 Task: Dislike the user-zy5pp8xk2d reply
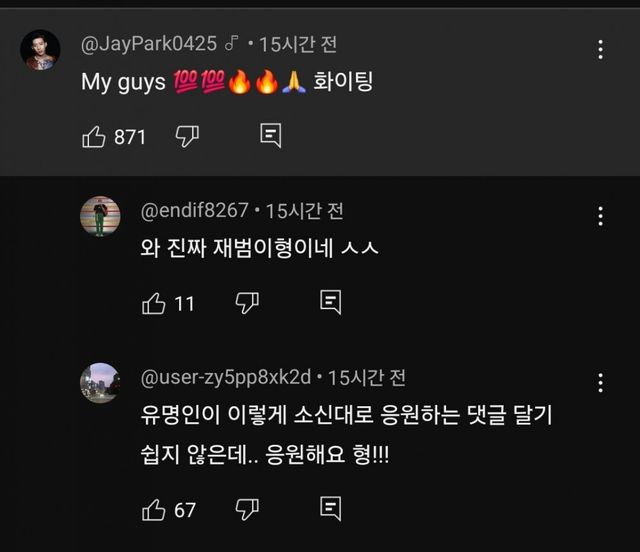click(x=247, y=509)
